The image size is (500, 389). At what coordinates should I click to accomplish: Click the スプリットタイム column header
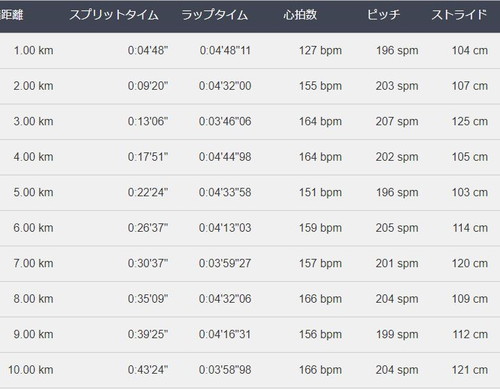(114, 15)
